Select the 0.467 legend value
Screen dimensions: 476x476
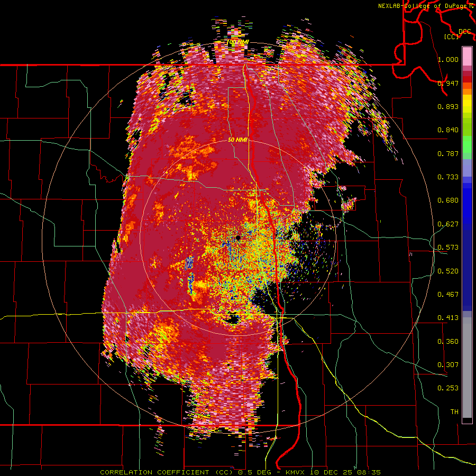(448, 295)
